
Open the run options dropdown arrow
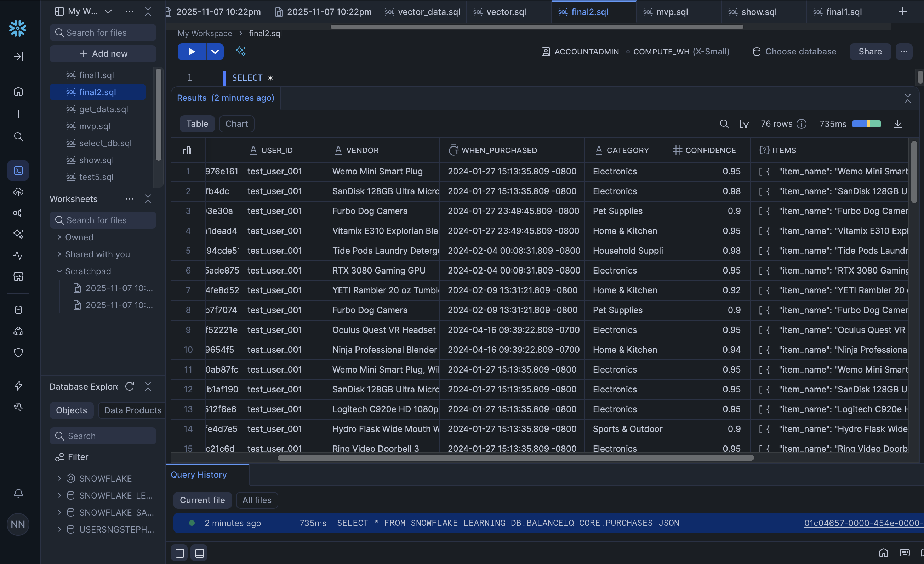215,52
